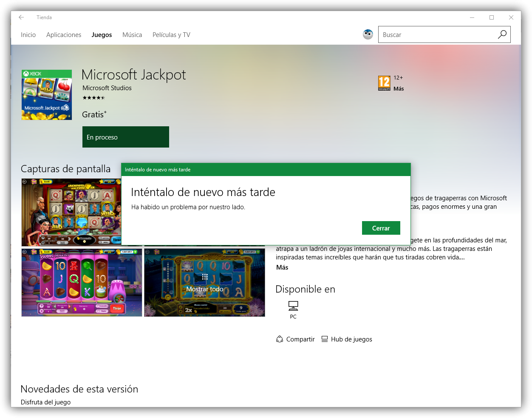The image size is (532, 418).
Task: Click the search magnifier icon
Action: click(502, 34)
